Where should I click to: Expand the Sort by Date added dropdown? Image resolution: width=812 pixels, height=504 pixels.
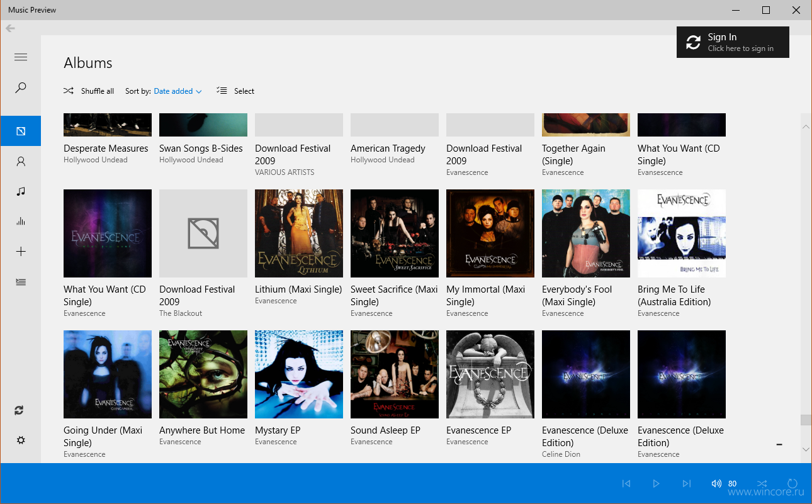click(178, 91)
